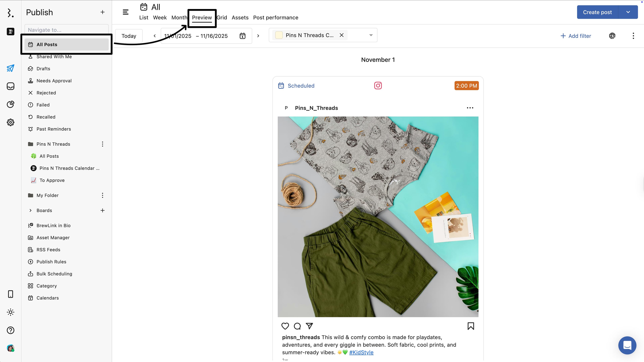Switch to the Grid tab
Viewport: 644px width, 362px height.
coord(222,17)
